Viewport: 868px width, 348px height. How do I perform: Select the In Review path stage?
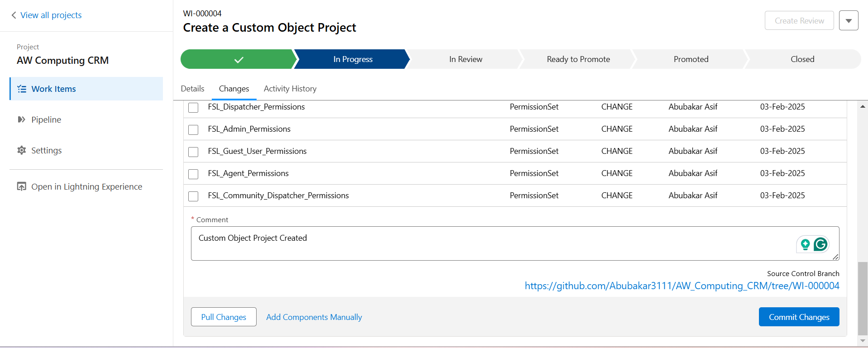tap(466, 59)
